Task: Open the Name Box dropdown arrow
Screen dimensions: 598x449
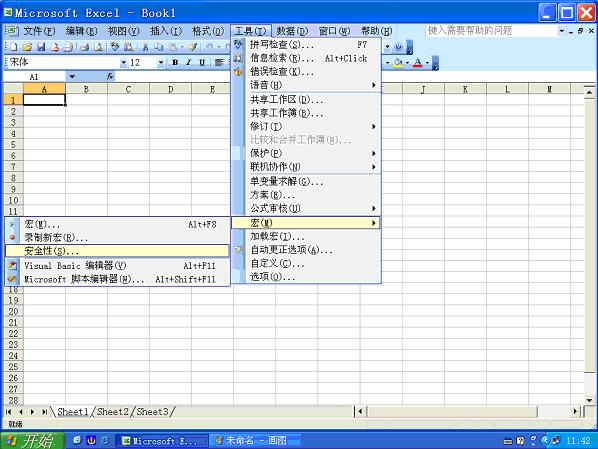Action: [x=72, y=77]
